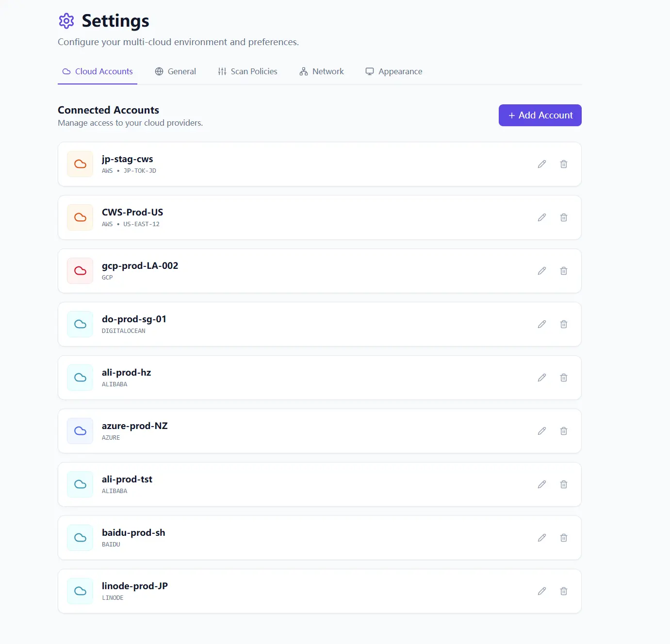Edit the do-prod-sg-01 account
The height and width of the screenshot is (644, 670).
coord(542,324)
